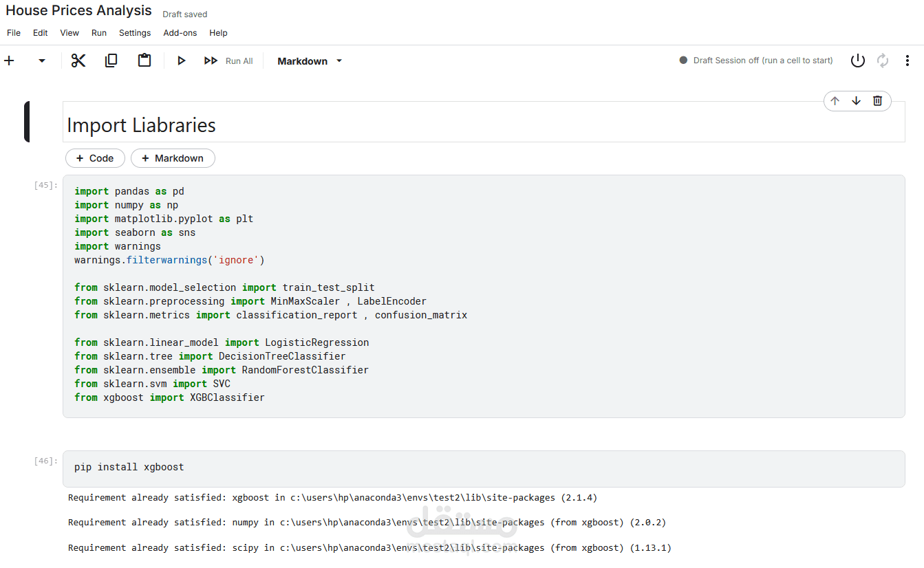The width and height of the screenshot is (924, 568).
Task: Move the cell up using the up arrow
Action: tap(835, 100)
